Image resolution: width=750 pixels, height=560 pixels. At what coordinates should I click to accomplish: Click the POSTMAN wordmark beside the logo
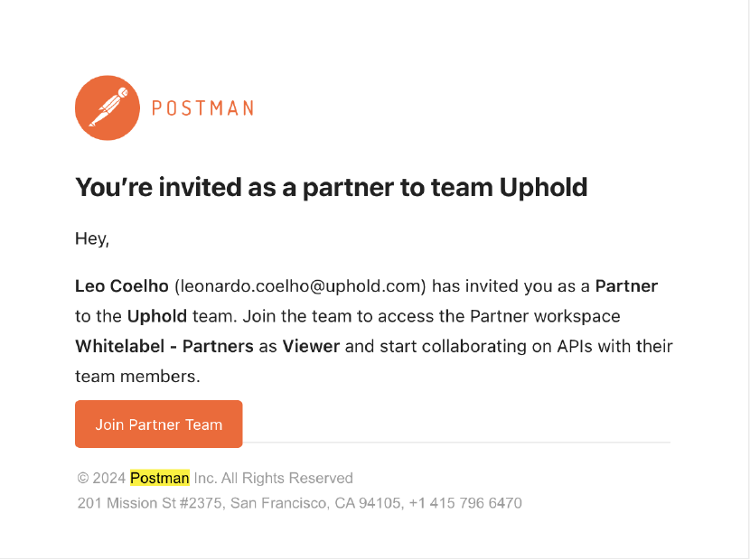coord(202,108)
